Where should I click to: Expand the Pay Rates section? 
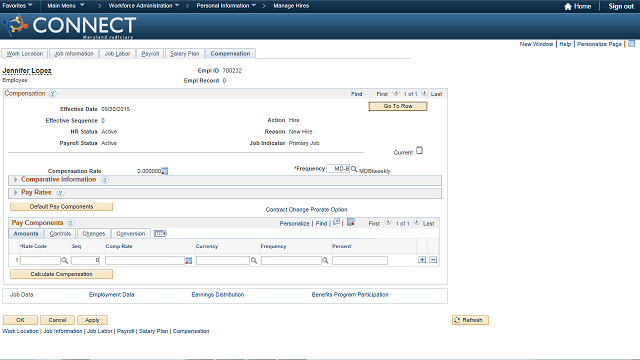coord(16,192)
